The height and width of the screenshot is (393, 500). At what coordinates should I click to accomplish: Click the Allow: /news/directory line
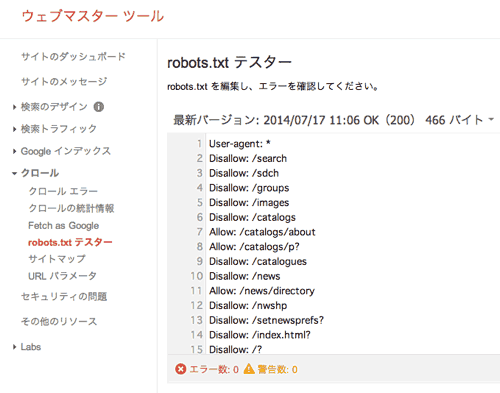tap(262, 291)
